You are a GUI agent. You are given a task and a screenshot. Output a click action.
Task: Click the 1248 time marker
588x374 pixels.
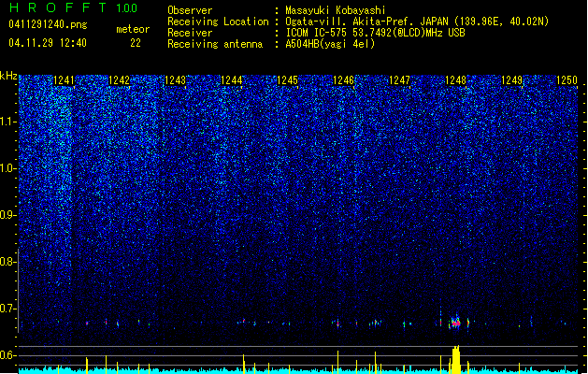point(455,80)
